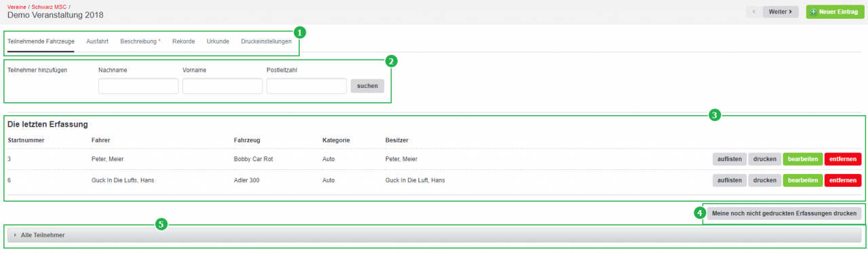This screenshot has width=868, height=254.
Task: Click the Weiter button
Action: [x=781, y=12]
